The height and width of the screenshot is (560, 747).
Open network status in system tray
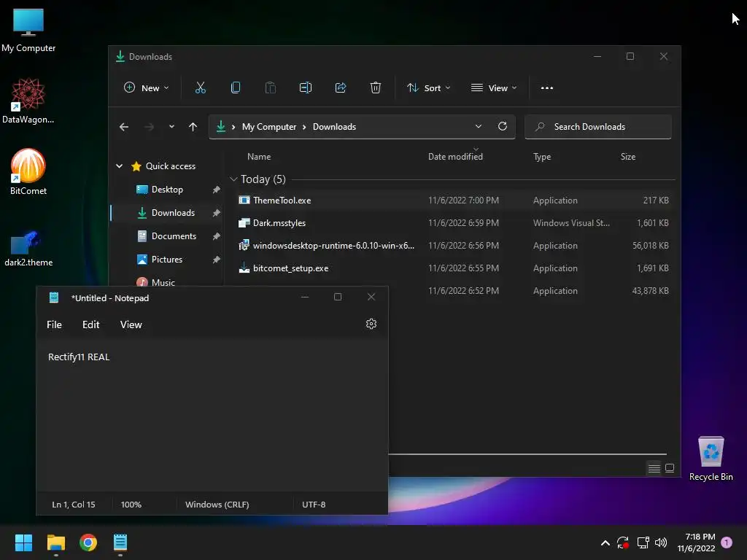pos(643,542)
